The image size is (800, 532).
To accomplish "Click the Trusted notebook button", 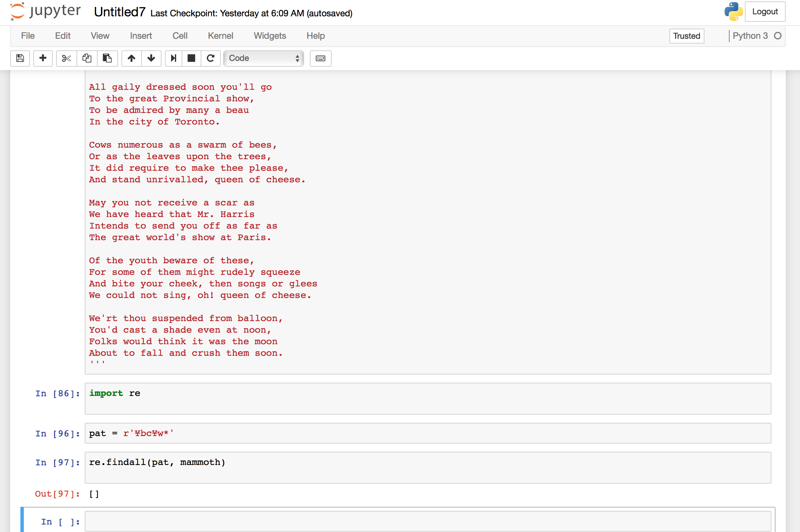I will click(x=686, y=36).
